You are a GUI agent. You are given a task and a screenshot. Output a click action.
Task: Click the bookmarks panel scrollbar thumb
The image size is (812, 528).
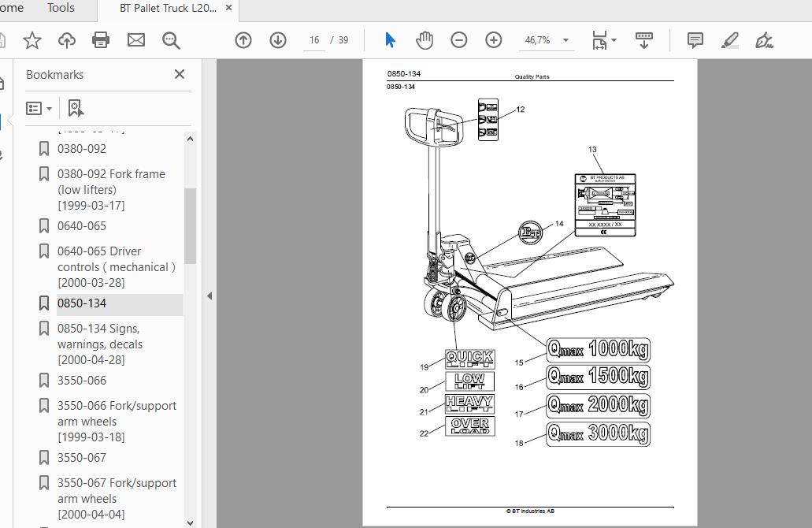190,226
